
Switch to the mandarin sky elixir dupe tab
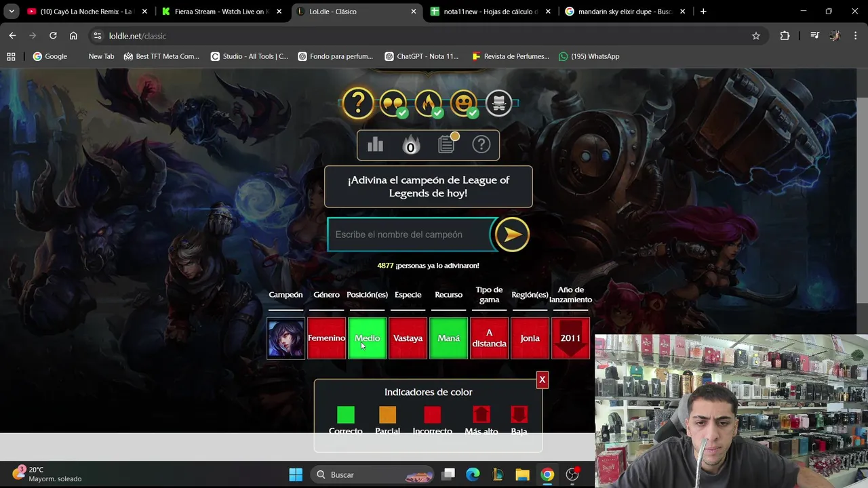click(626, 12)
